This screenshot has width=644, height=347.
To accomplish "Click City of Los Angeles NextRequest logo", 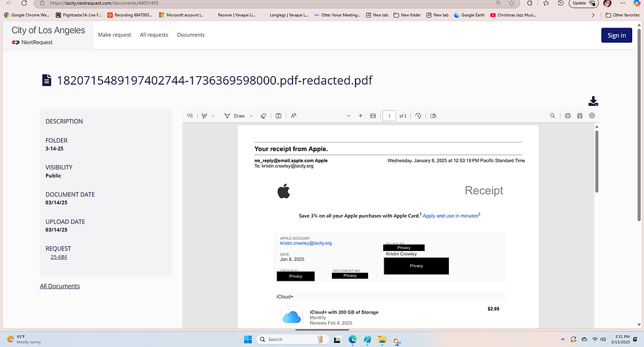I will coord(48,35).
